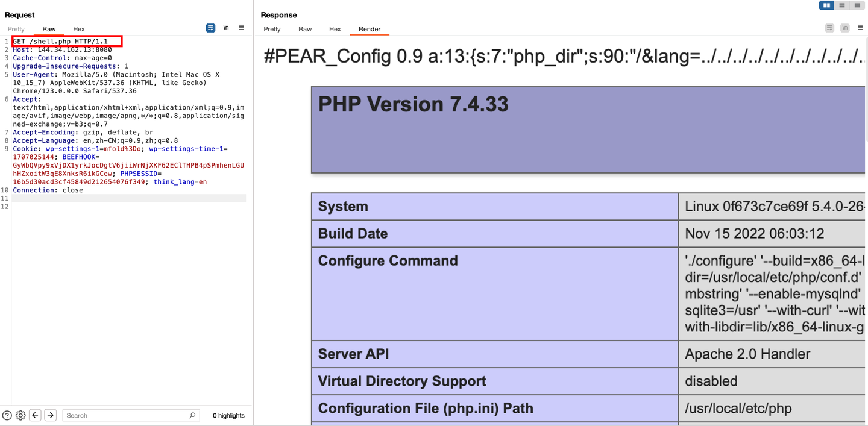The width and height of the screenshot is (868, 426).
Task: Toggle \n display for the Response panel
Action: click(x=844, y=28)
